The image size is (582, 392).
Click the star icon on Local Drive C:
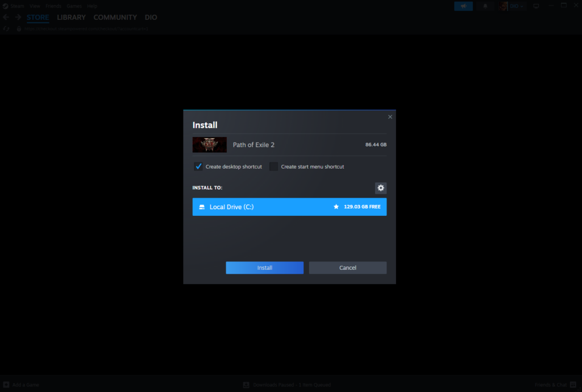[x=335, y=207]
